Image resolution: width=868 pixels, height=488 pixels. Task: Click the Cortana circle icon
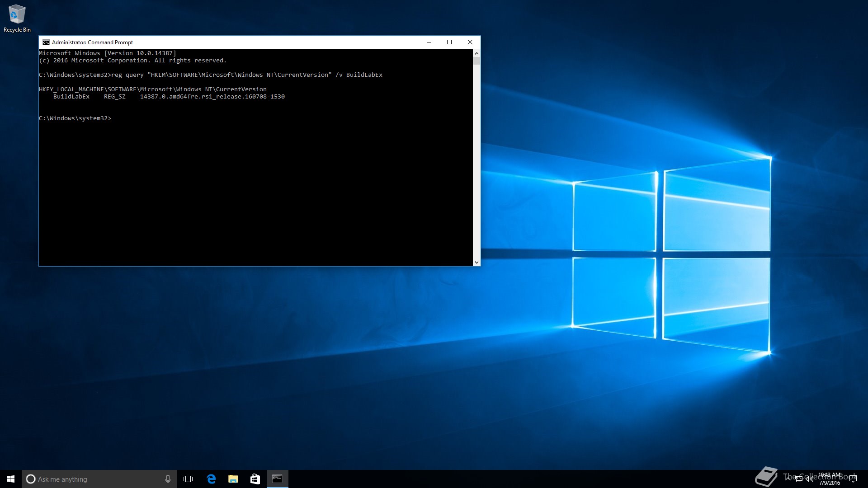click(x=30, y=479)
